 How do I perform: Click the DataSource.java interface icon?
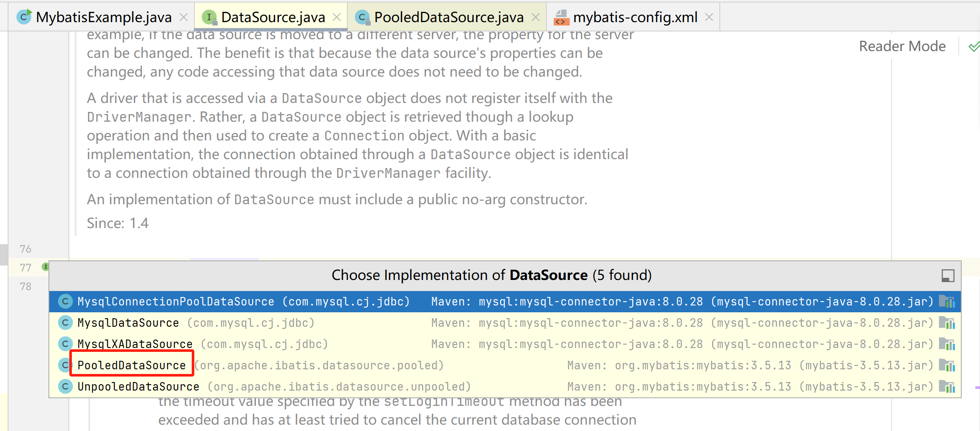[209, 17]
